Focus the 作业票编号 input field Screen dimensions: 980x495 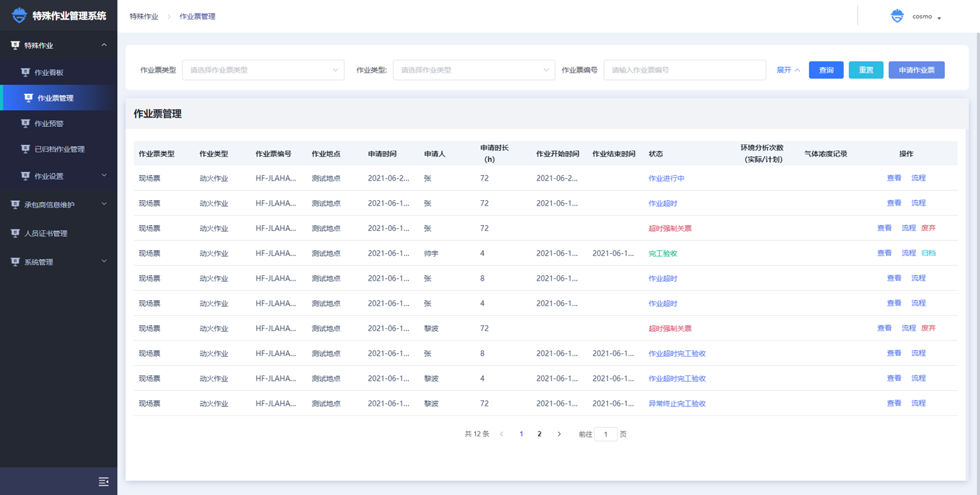coord(685,70)
